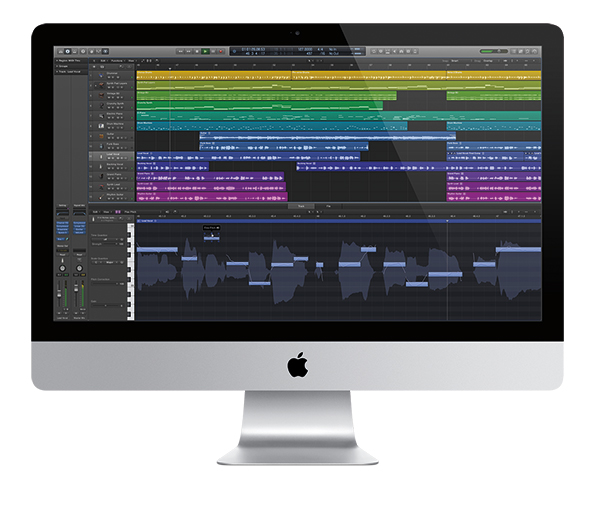
Task: Start playback with the green Play button
Action: click(205, 51)
